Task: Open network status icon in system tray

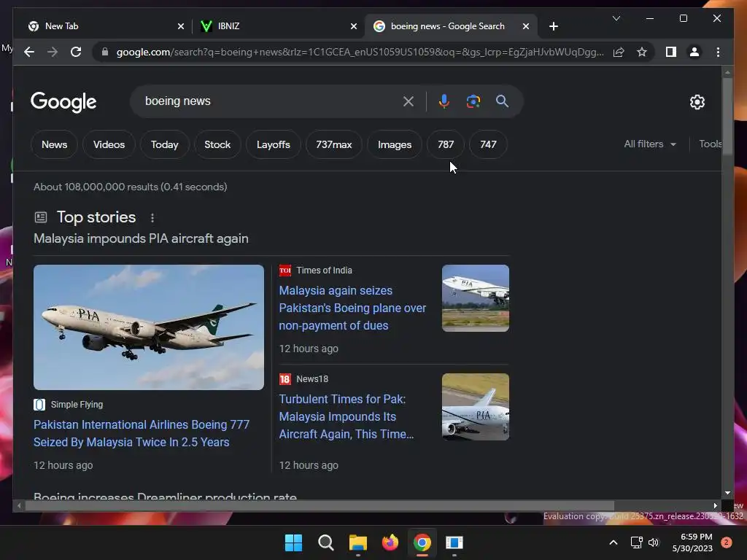Action: [636, 542]
